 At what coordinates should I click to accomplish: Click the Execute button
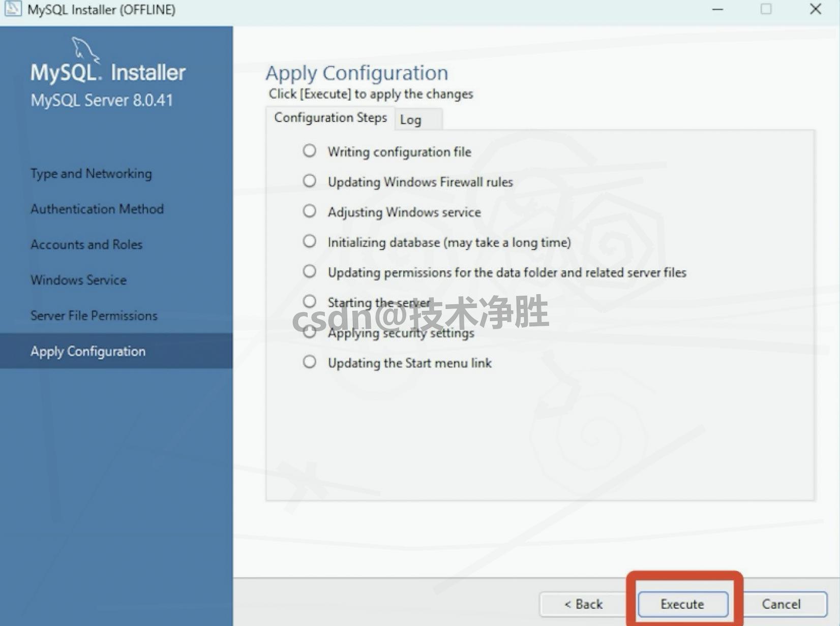pos(683,604)
